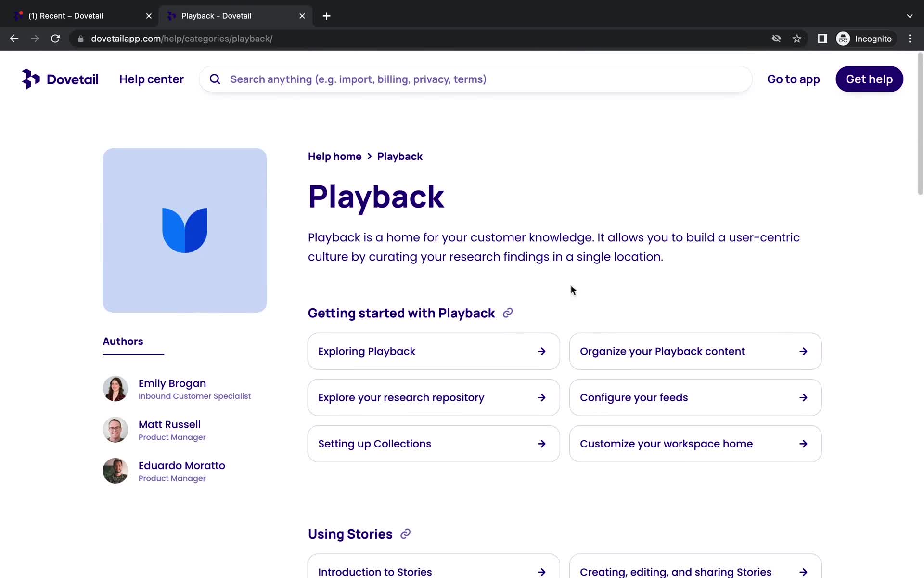This screenshot has width=924, height=578.
Task: Click the page vertical scrollbar
Action: (x=920, y=124)
